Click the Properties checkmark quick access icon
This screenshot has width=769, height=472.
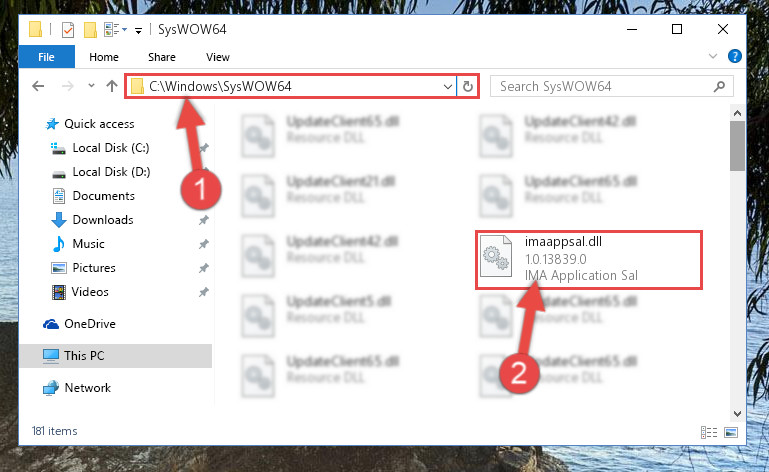pos(68,30)
